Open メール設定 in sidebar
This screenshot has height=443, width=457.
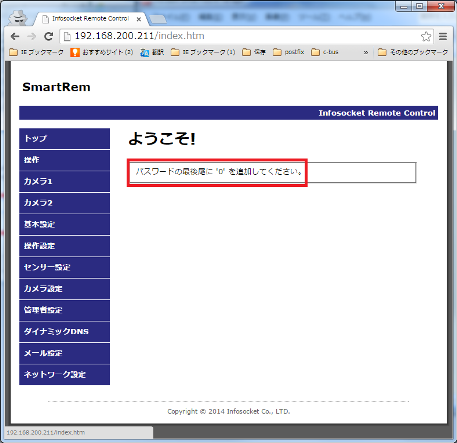coord(64,353)
